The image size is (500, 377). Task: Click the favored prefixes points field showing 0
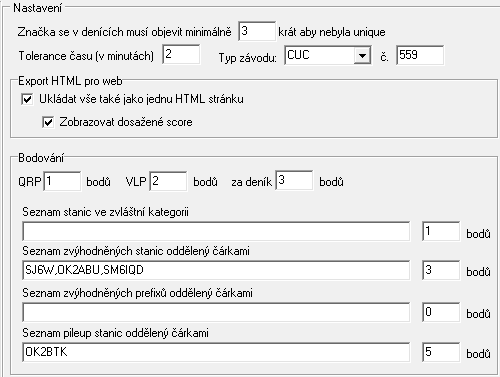tap(441, 312)
